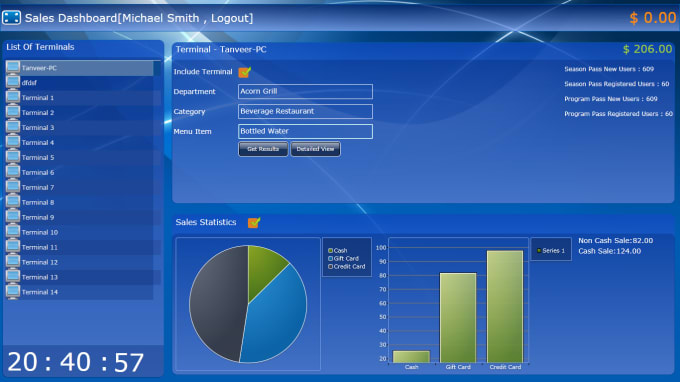Click the $ 0.00 header total
The image size is (680, 382).
[x=653, y=18]
